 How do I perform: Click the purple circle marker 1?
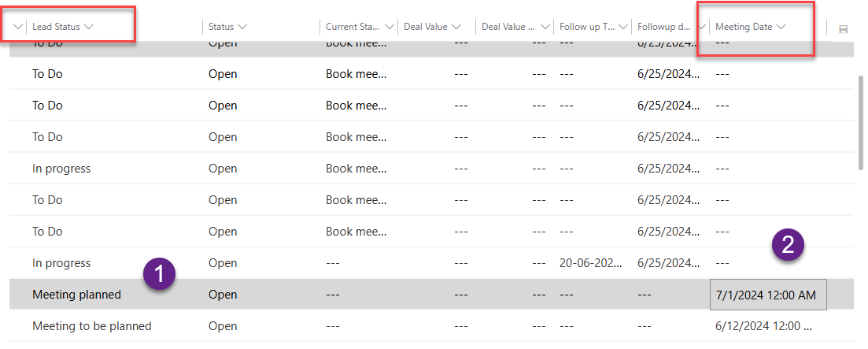159,274
